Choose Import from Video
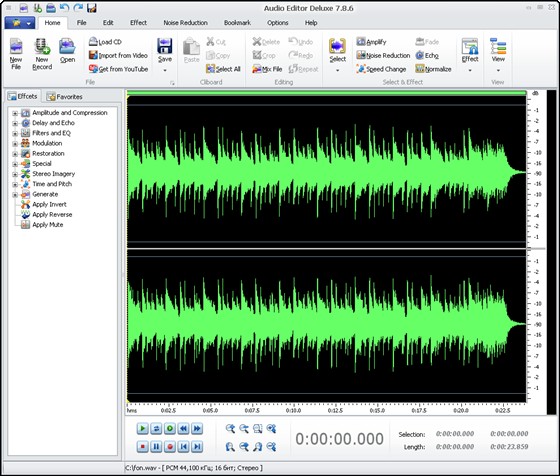The height and width of the screenshot is (476, 560). [118, 55]
